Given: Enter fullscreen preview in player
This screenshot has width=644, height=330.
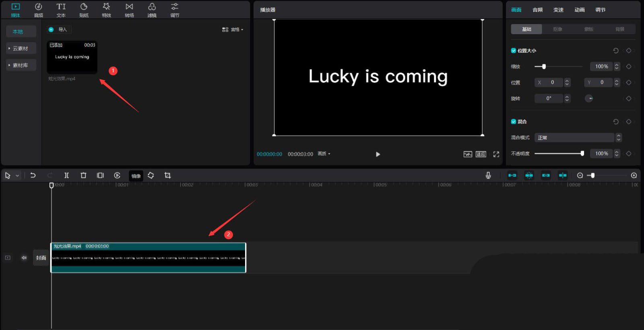Looking at the screenshot, I should [x=496, y=154].
